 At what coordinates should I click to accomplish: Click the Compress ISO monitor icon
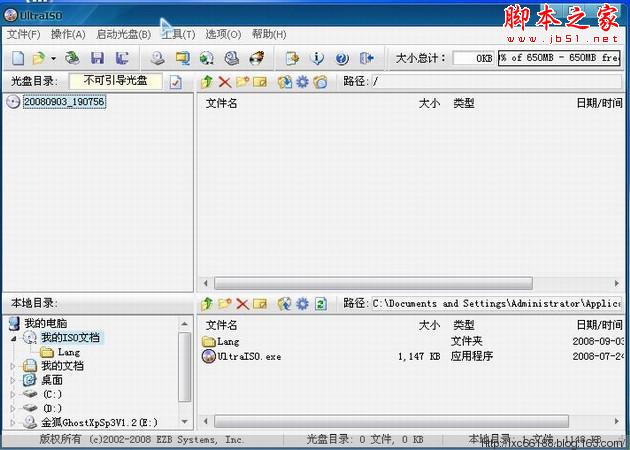point(182,59)
